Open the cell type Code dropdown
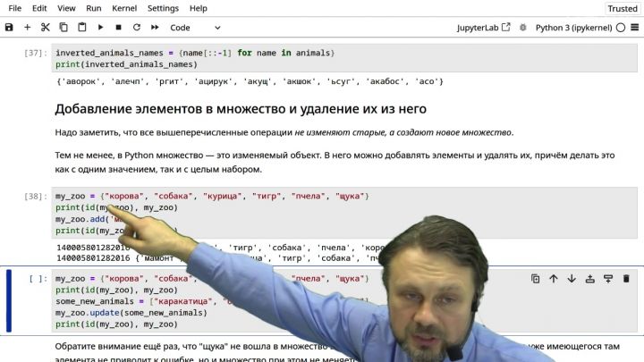Screen dimensions: 644x362 (x=196, y=28)
